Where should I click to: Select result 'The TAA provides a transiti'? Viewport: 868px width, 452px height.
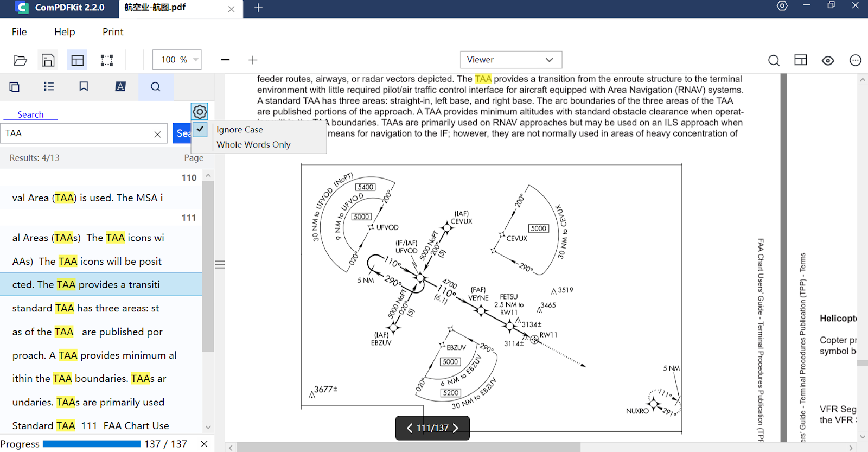pos(101,284)
